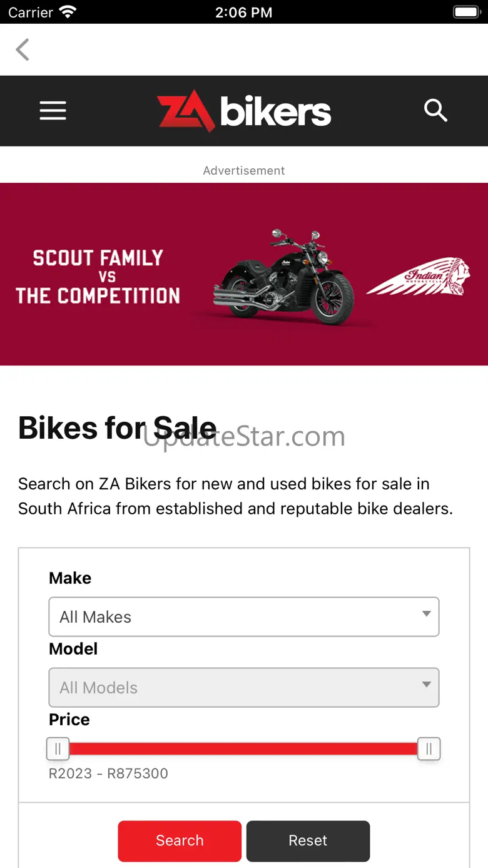Tap the Scout Family vs Competition text
This screenshot has height=868, width=488.
click(x=98, y=277)
